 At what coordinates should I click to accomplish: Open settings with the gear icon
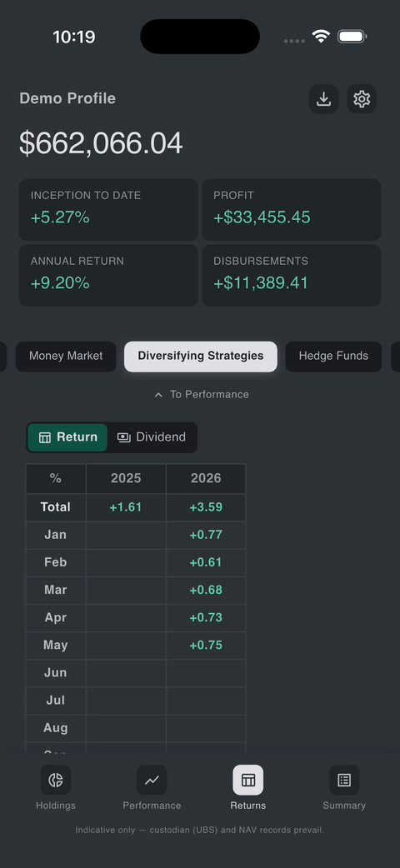[x=362, y=99]
